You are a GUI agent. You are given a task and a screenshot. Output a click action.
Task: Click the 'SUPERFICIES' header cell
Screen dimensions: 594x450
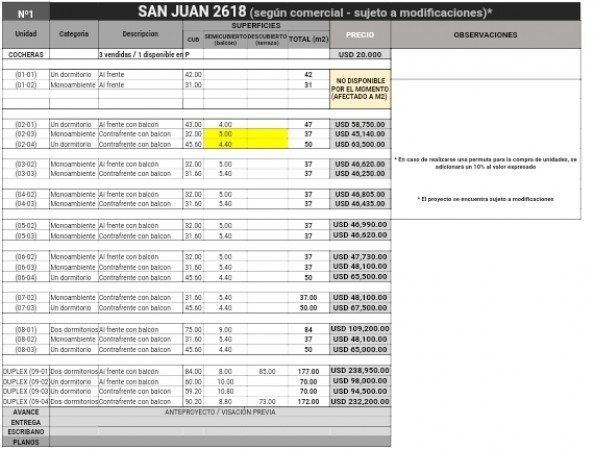256,25
